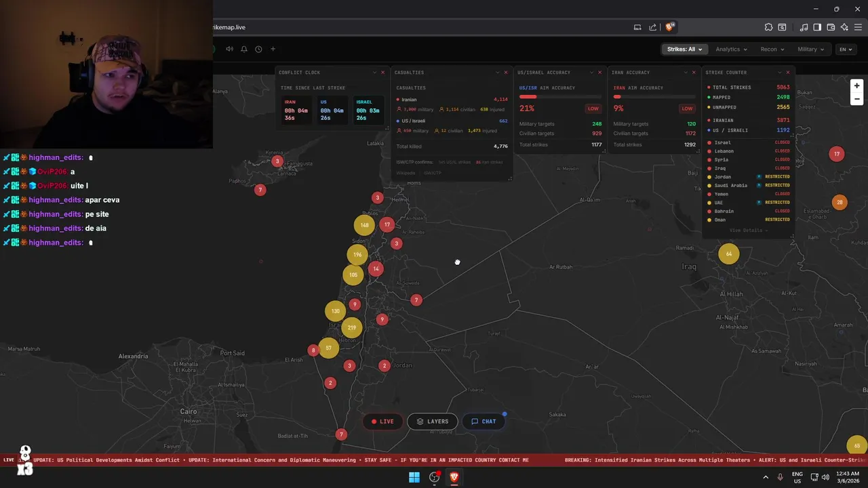868x488 pixels.
Task: Select the 3 cluster near Larnaca, Cyprus
Action: pyautogui.click(x=277, y=161)
